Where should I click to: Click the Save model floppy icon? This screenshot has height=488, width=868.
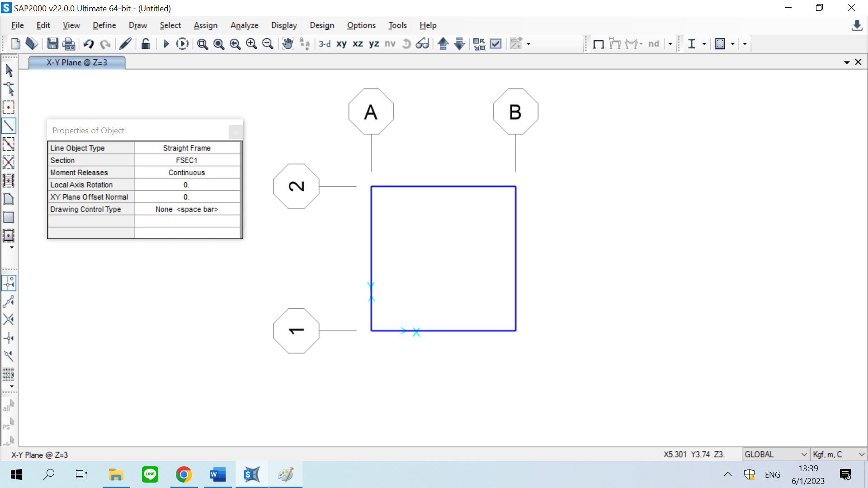[52, 44]
